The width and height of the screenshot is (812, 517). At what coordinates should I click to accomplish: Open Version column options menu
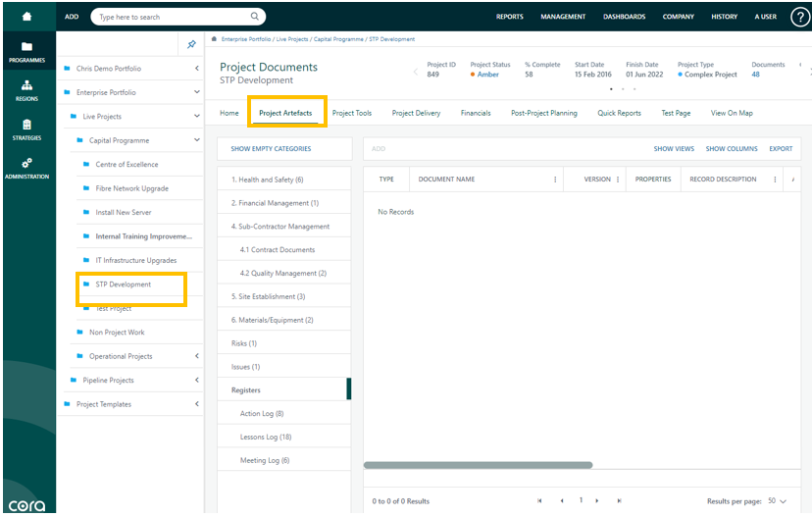coord(618,180)
